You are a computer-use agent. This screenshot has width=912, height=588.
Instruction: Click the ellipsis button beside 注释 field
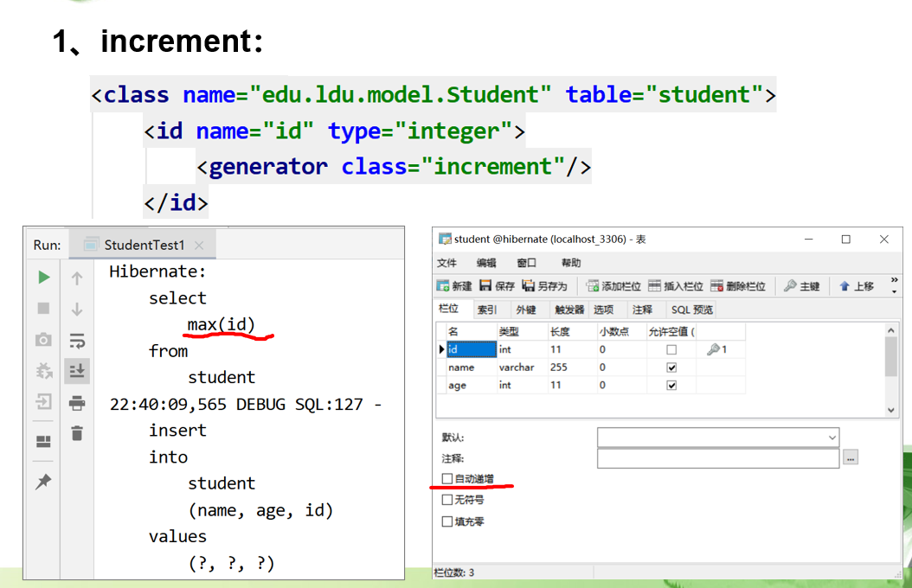click(x=851, y=457)
